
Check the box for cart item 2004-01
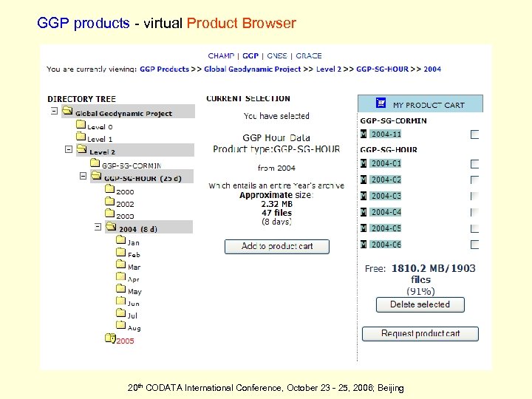click(x=474, y=164)
